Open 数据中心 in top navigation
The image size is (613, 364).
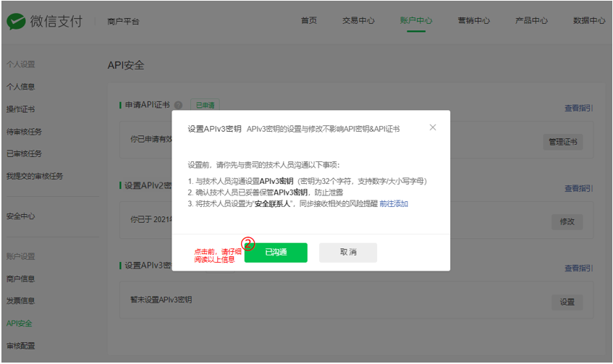click(x=588, y=21)
